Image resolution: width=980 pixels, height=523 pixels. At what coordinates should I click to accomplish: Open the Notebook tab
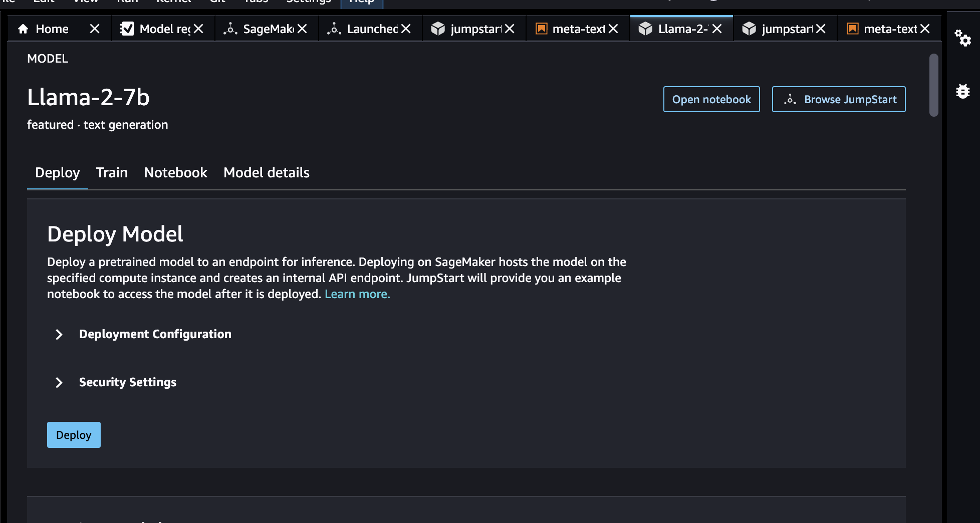175,173
